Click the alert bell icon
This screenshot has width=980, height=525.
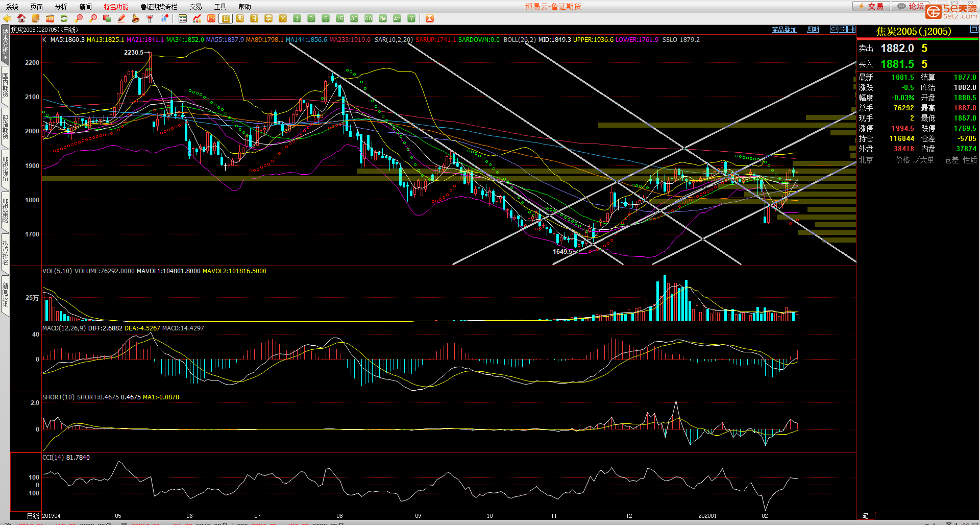136,18
